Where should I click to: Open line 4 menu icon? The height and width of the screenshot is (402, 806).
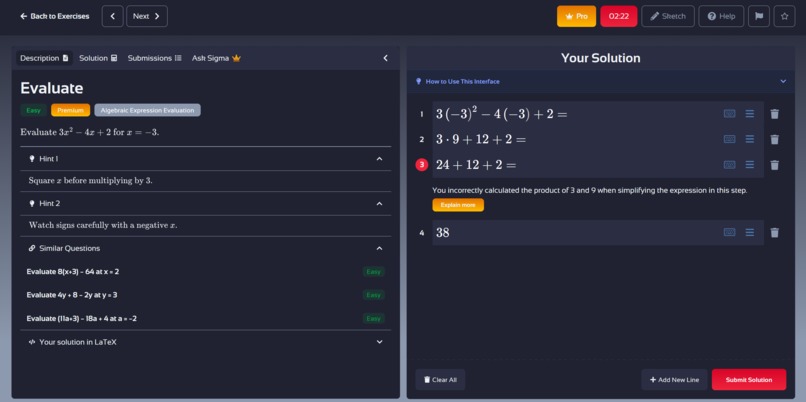tap(750, 232)
